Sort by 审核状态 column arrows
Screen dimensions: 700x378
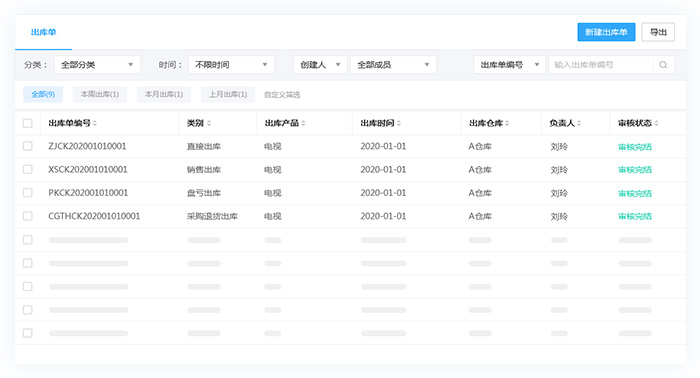pos(656,123)
